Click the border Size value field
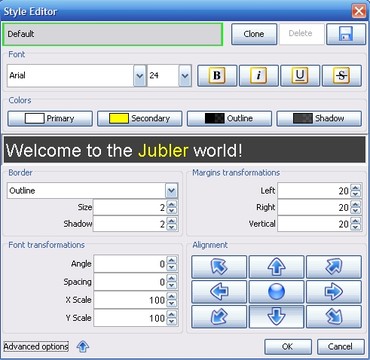The width and height of the screenshot is (370, 360). click(130, 208)
